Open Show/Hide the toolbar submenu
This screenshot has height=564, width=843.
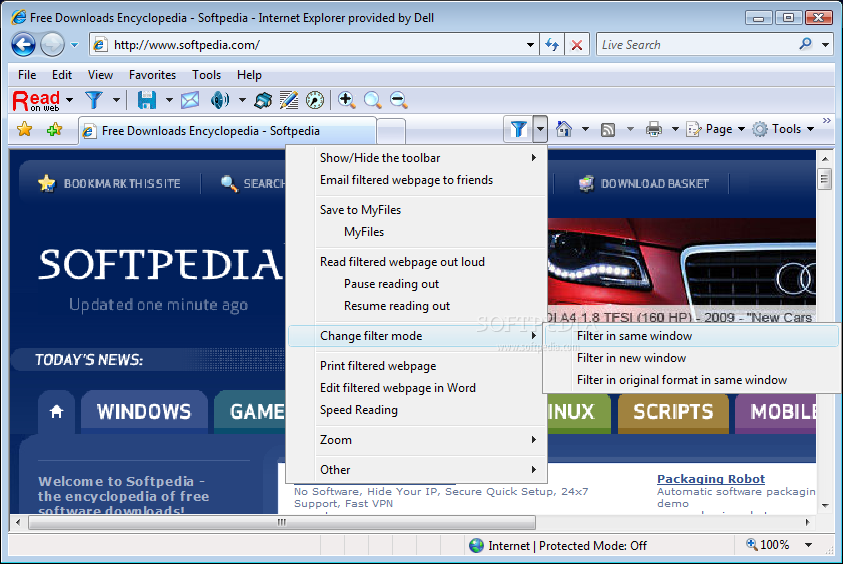[417, 158]
